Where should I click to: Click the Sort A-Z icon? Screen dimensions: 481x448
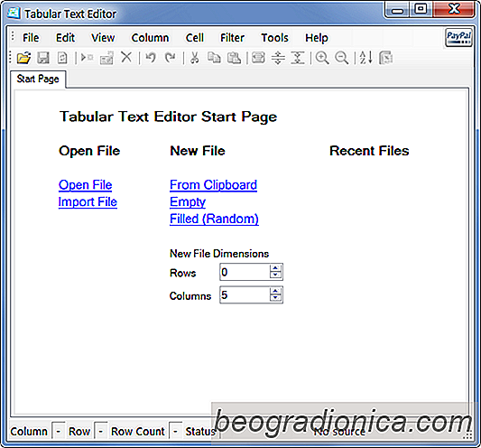point(366,58)
